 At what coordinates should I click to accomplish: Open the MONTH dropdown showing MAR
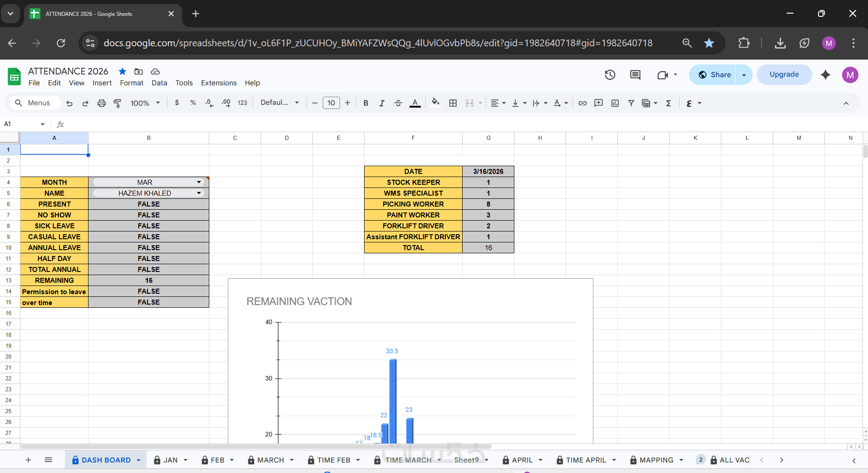(148, 182)
